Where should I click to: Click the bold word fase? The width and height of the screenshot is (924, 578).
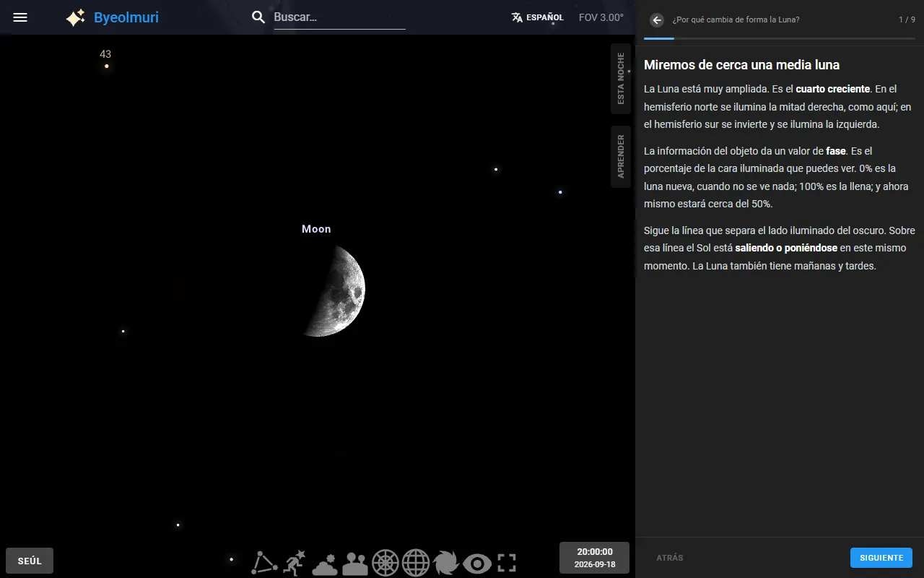835,151
